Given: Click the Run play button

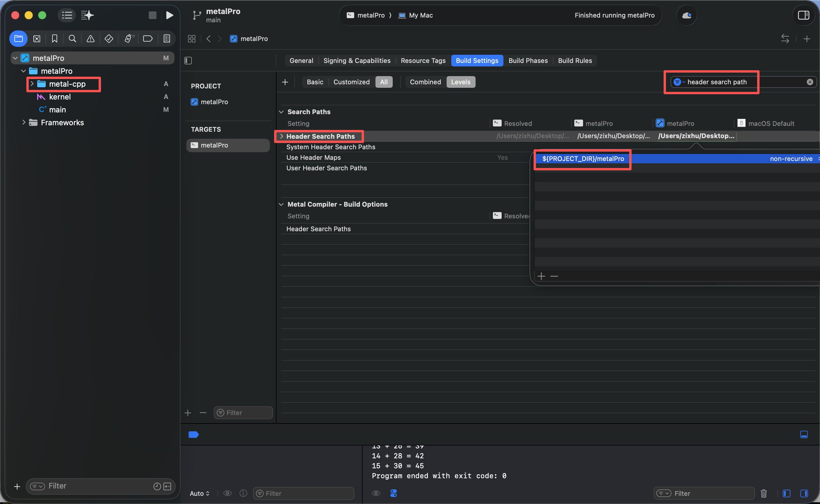Looking at the screenshot, I should coord(169,15).
